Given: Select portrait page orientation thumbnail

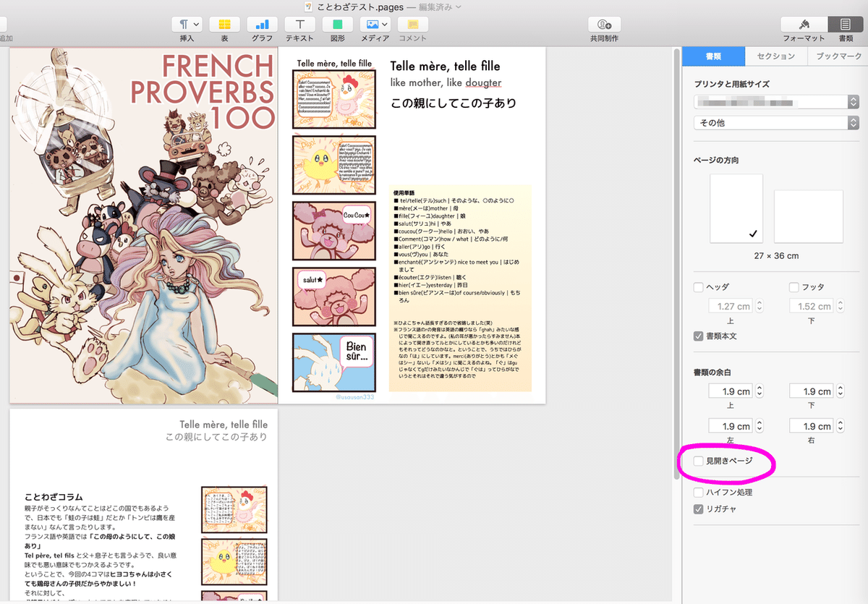Looking at the screenshot, I should 736,208.
